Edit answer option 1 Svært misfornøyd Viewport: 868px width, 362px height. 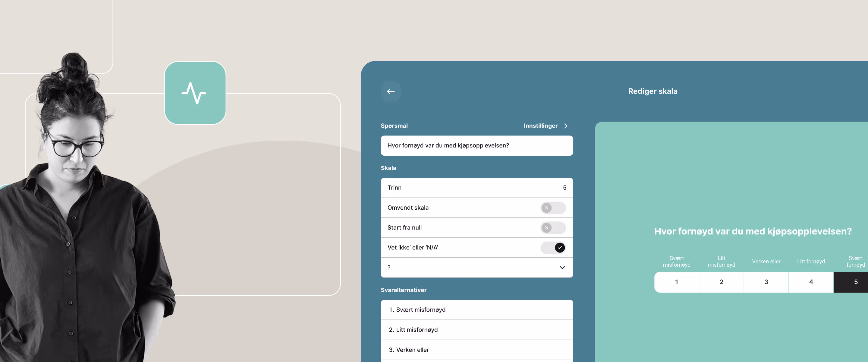[477, 310]
